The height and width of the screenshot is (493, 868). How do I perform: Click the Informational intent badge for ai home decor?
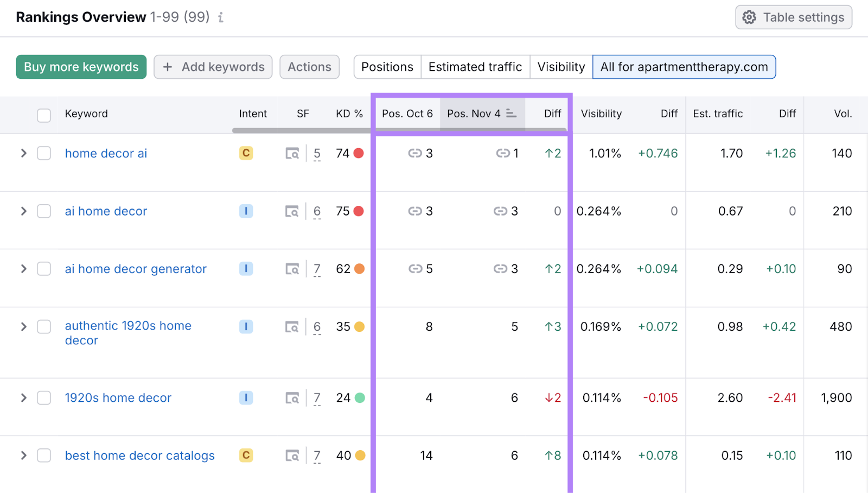coord(246,211)
